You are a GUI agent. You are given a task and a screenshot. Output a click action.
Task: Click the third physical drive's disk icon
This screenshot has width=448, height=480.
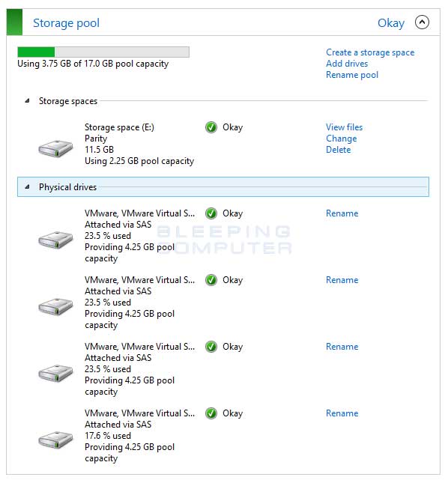coord(55,373)
